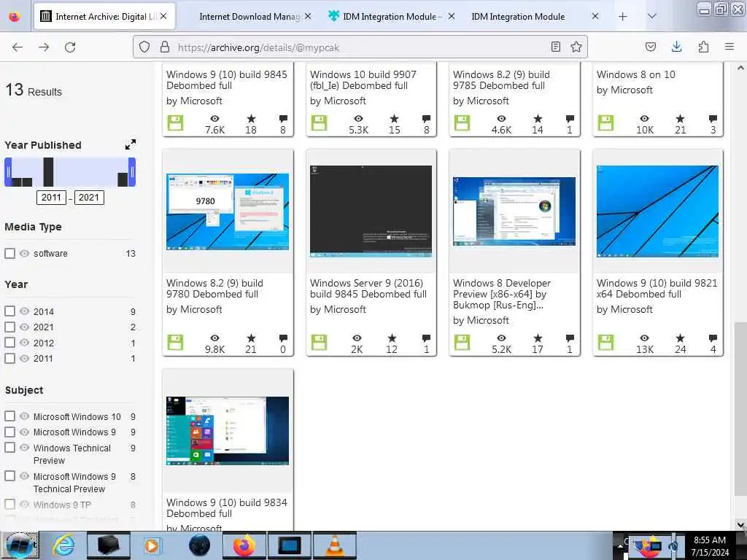Click the reviews bubble on Windows 8.2 build 9785 card
Image resolution: width=747 pixels, height=560 pixels.
click(x=570, y=119)
